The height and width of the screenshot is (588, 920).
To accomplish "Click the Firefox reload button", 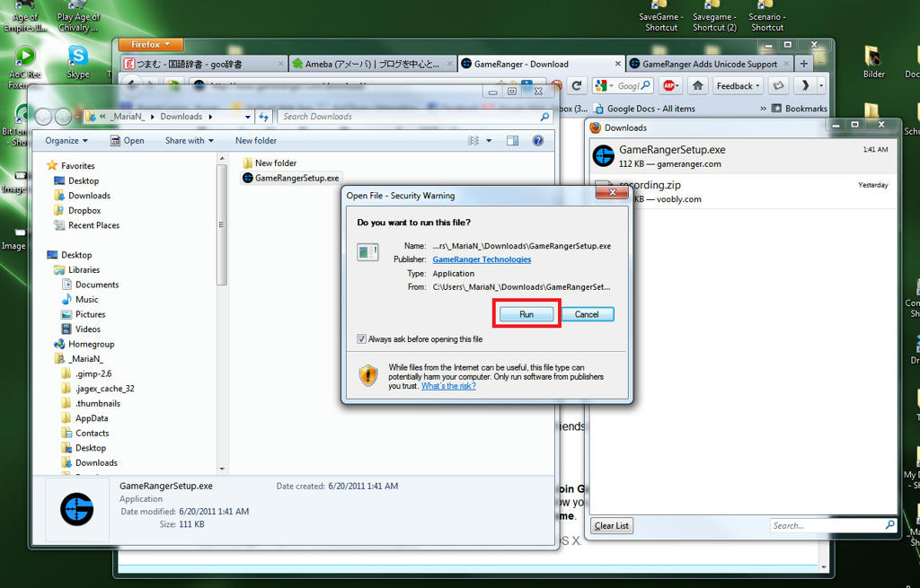I will (578, 85).
